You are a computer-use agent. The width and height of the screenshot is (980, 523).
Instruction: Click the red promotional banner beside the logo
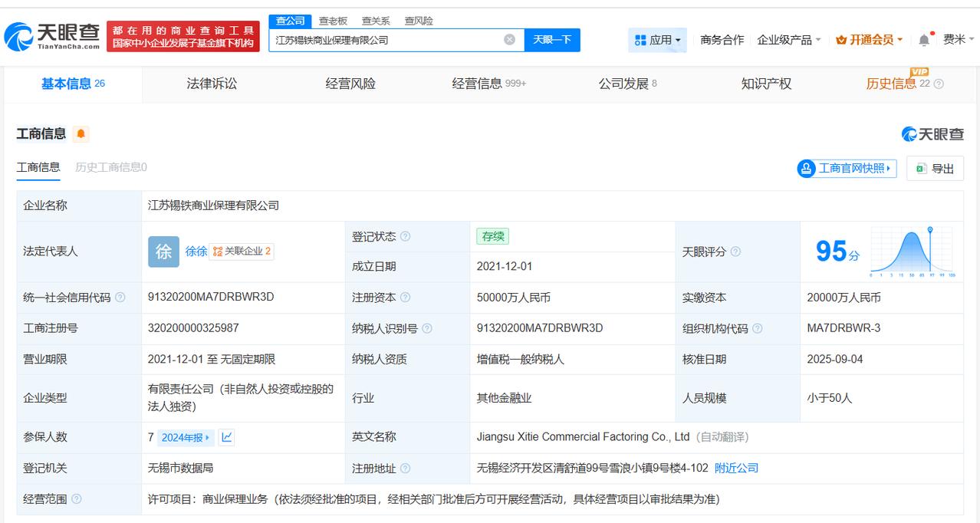pos(183,36)
